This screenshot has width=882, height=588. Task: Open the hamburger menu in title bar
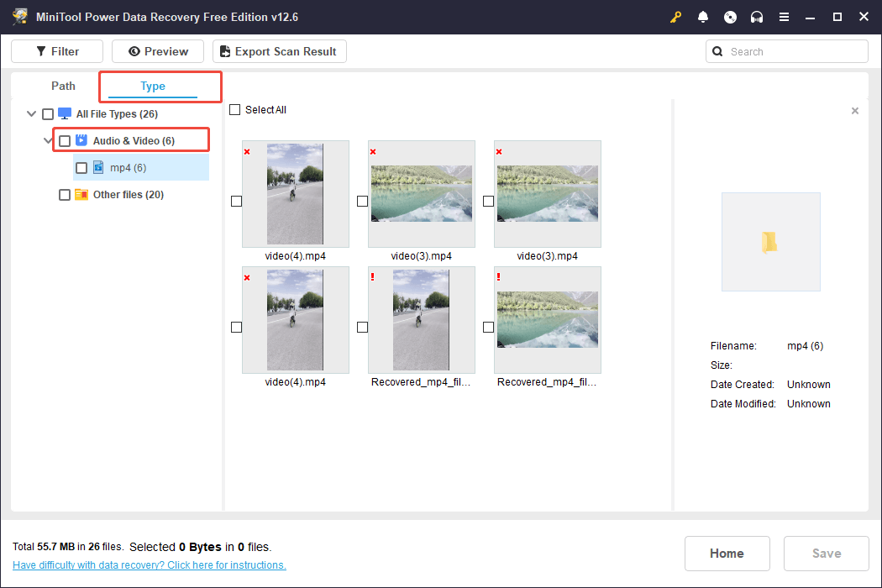[x=784, y=16]
